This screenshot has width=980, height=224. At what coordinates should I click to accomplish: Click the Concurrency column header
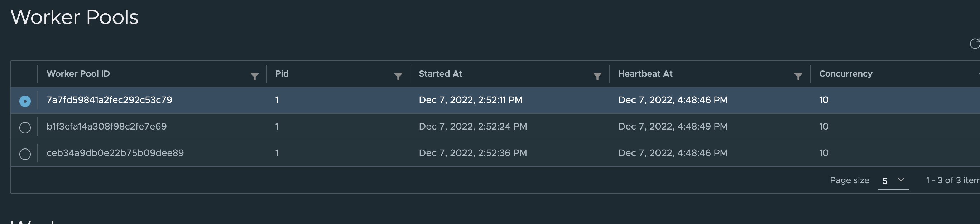tap(845, 73)
